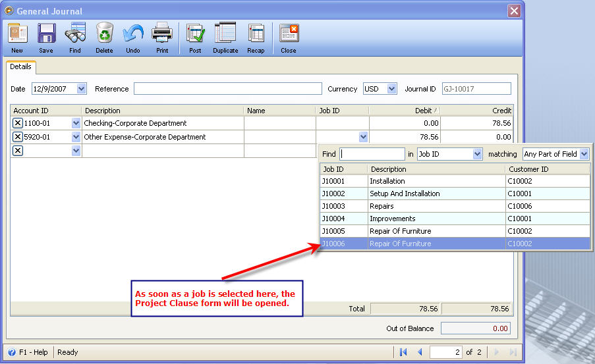Select job J10001 Installation

(x=455, y=181)
